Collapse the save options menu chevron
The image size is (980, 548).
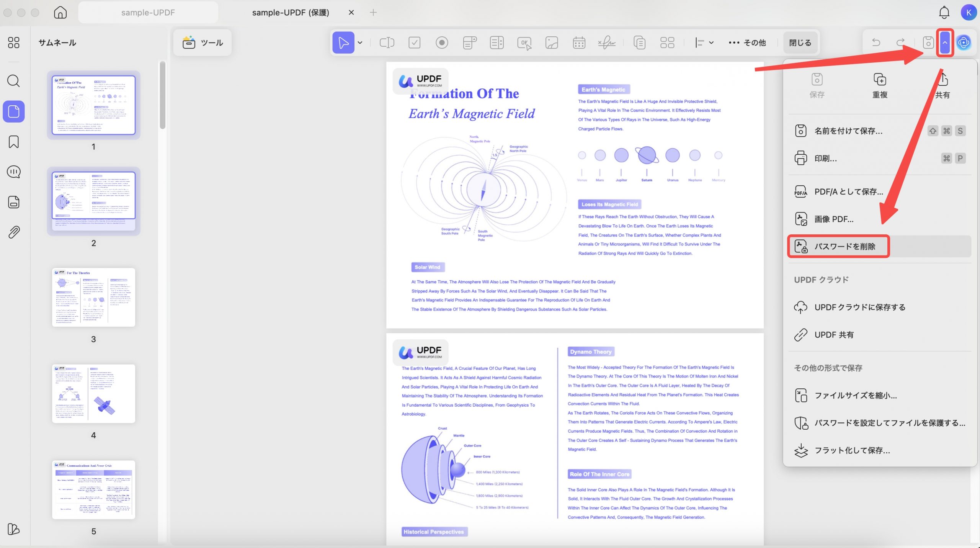[944, 43]
